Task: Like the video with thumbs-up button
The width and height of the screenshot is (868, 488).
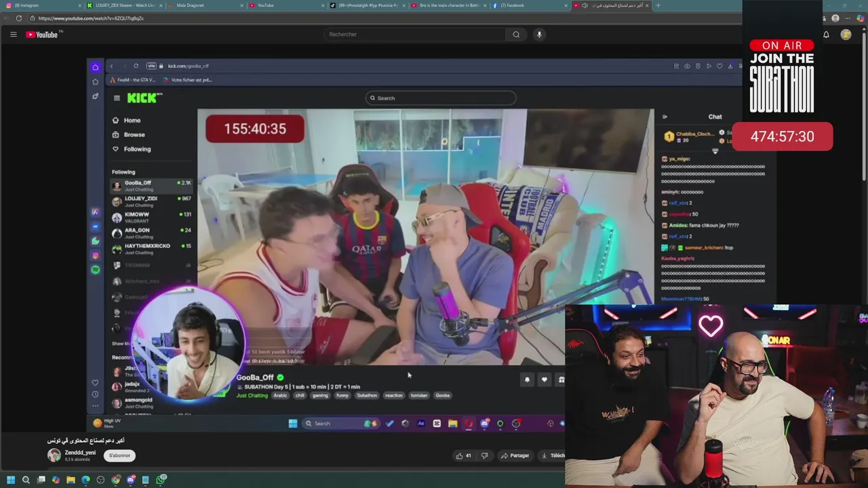Action: tap(464, 455)
